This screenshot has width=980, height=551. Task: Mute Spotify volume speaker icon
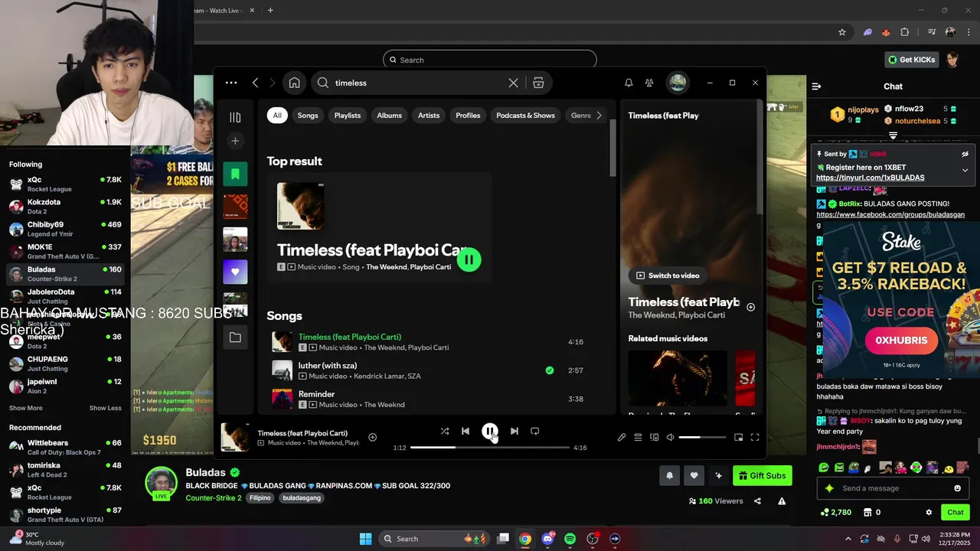point(670,437)
